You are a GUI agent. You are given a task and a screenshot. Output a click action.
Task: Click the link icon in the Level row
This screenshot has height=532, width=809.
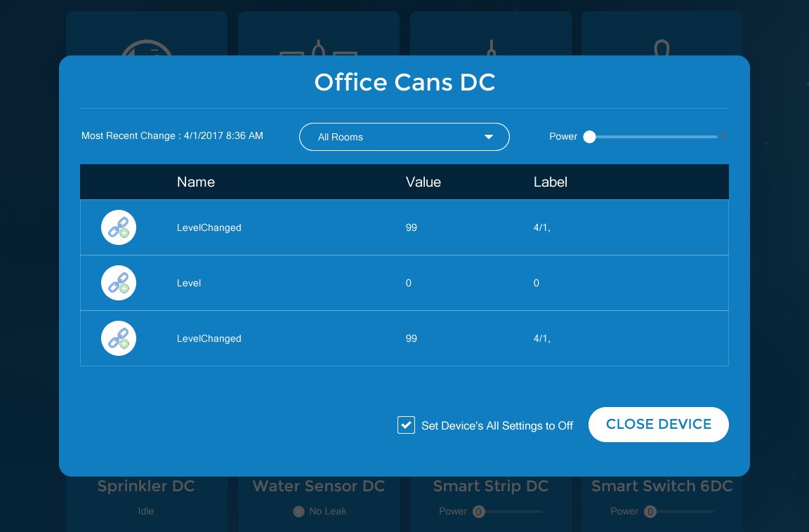tap(119, 283)
